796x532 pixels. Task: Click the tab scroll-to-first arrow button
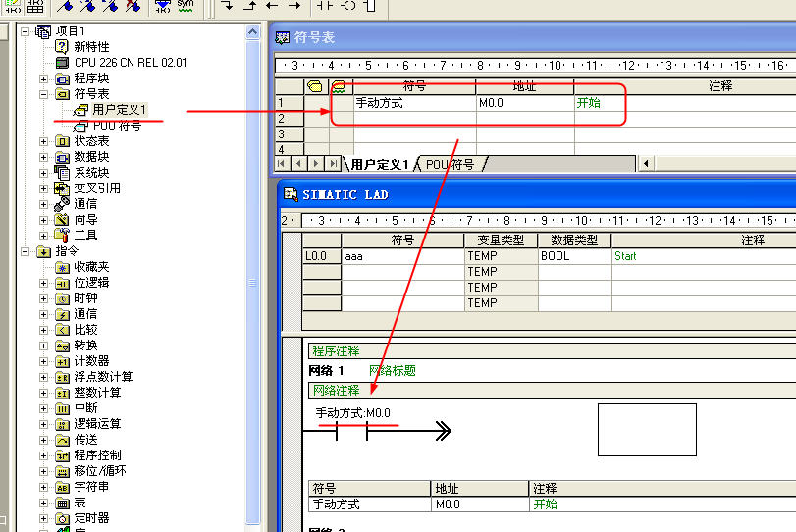coord(284,163)
